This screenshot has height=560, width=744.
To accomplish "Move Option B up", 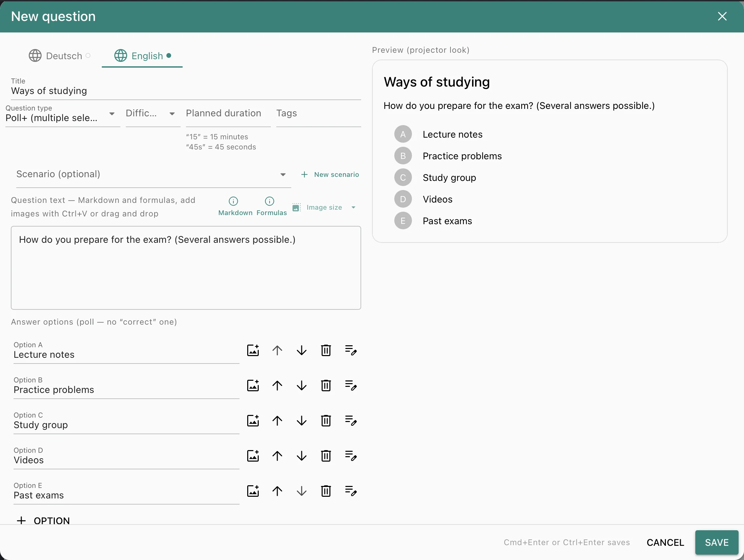I will coord(277,386).
